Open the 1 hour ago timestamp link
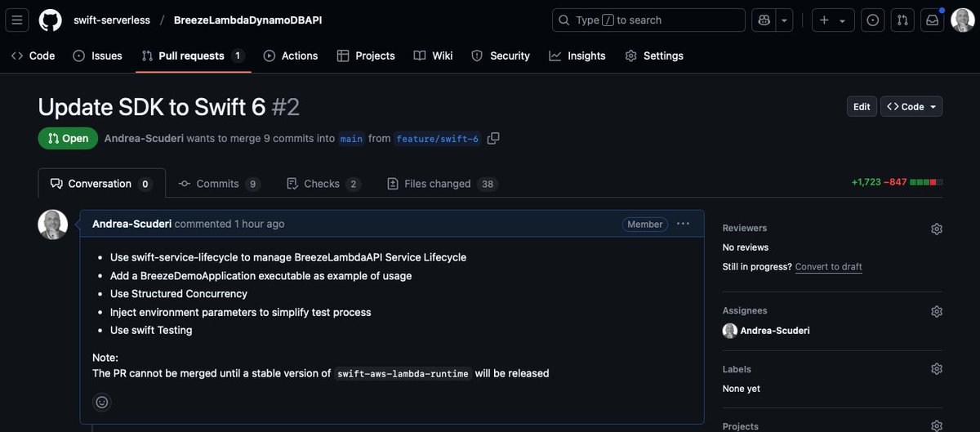 (x=260, y=224)
